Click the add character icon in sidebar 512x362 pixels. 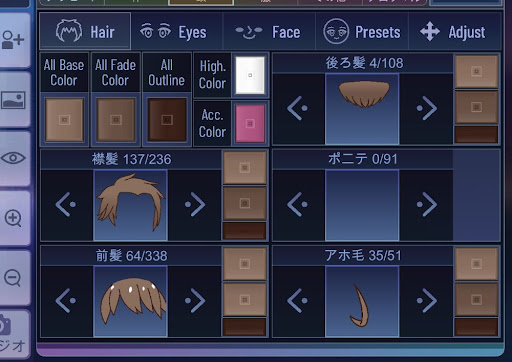point(13,40)
